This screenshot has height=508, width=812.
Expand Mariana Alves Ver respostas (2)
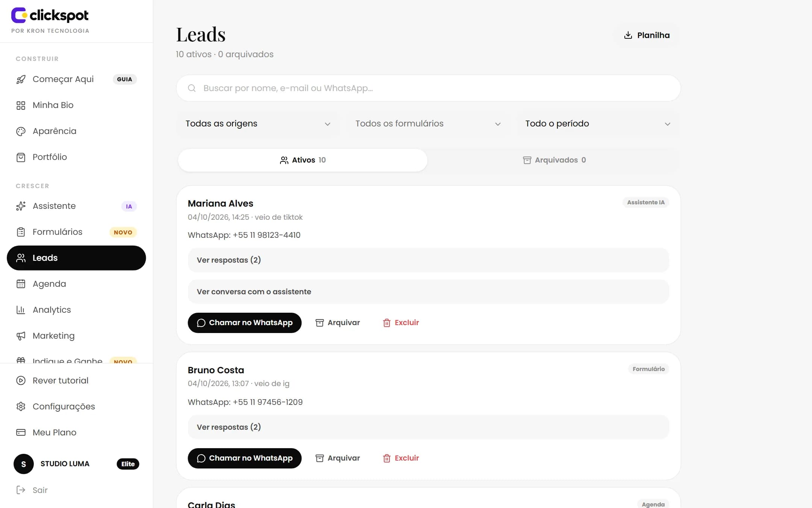(428, 260)
